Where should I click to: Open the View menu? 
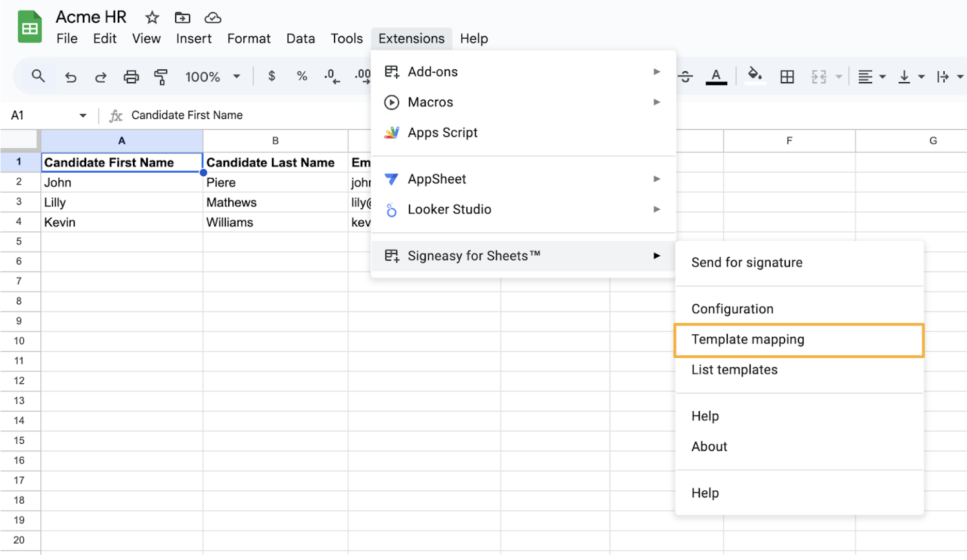coord(146,39)
